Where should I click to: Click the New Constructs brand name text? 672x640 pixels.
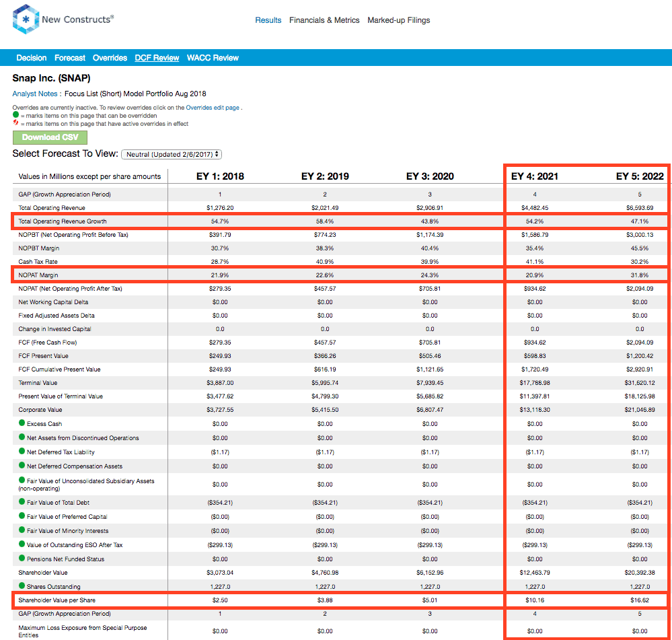click(x=77, y=20)
